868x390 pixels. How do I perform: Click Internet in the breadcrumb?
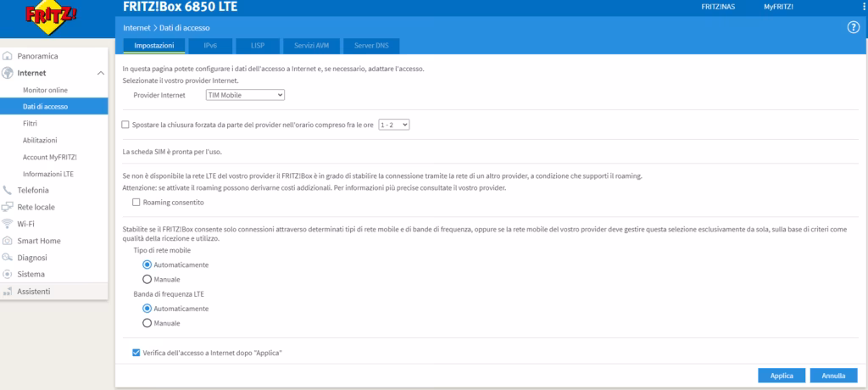136,28
